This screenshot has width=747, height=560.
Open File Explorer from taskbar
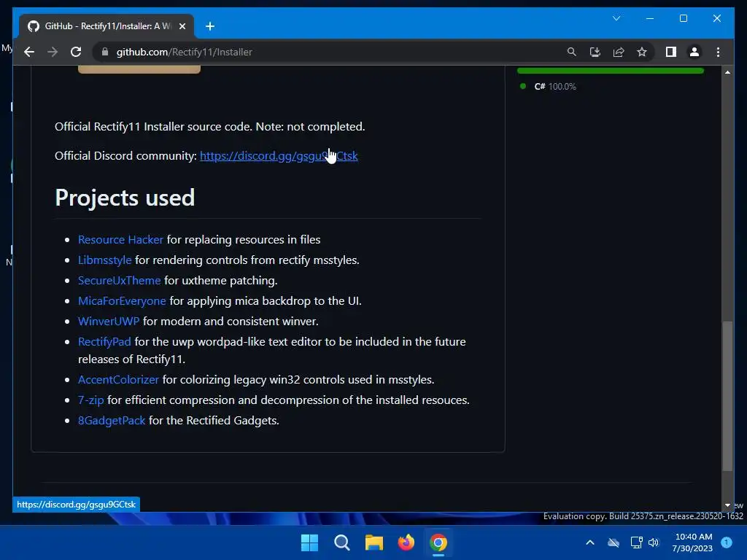click(x=374, y=542)
